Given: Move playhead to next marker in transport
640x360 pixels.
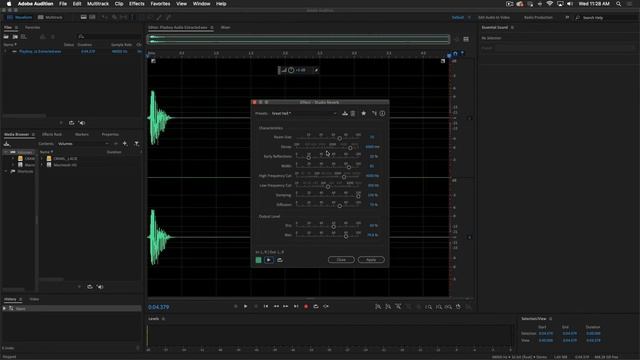Looking at the screenshot, I should tap(296, 306).
